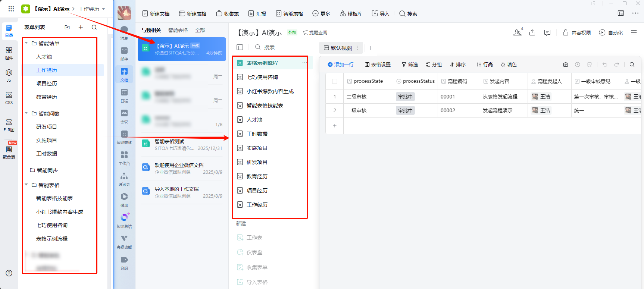Click the E-R图 diagram icon
Viewport: 644px width, 289px height.
(x=9, y=125)
